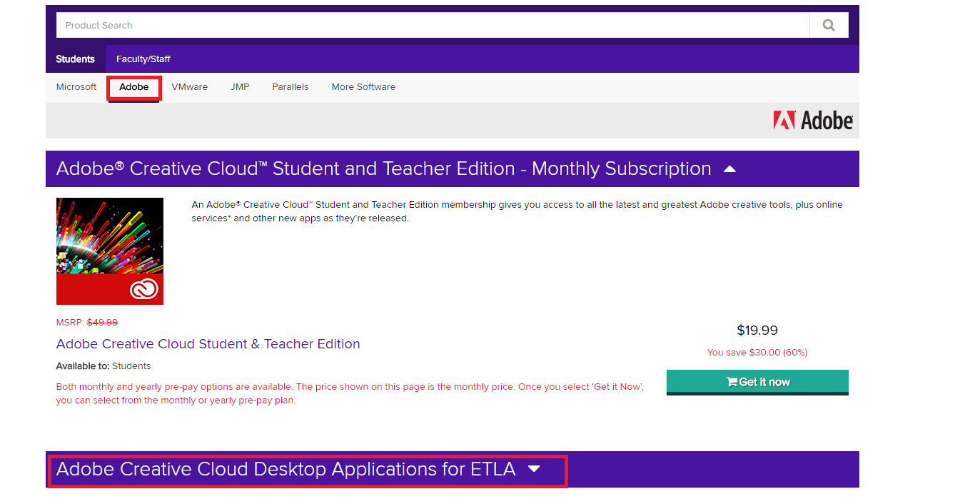Click the Student and Teacher Edition section title
This screenshot has height=504, width=980.
pos(383,169)
